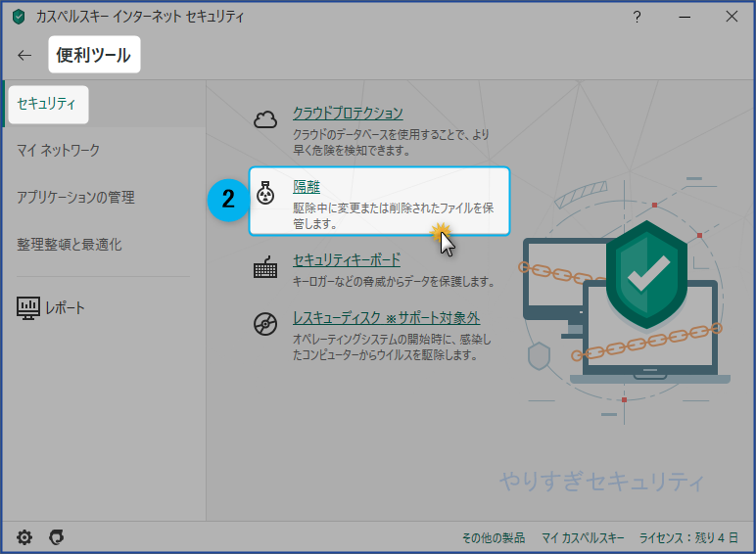Open the settings gear icon
Screen dimensions: 756x554
tap(24, 537)
